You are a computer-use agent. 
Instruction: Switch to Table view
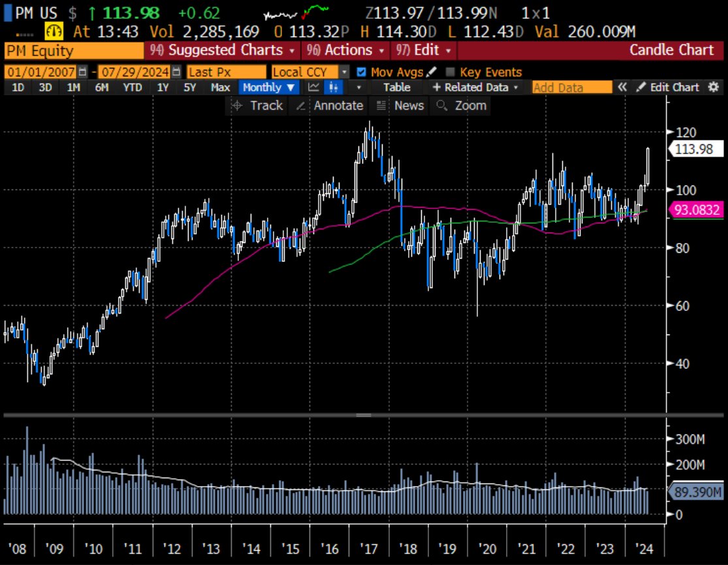[396, 88]
